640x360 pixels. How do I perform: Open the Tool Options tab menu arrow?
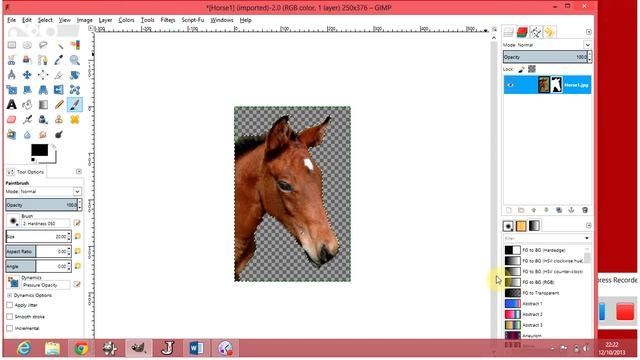tap(79, 171)
